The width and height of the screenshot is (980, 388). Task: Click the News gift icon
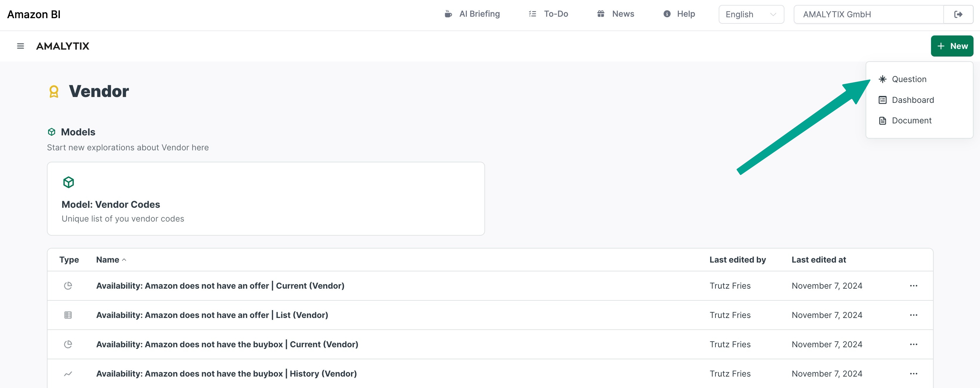point(601,14)
